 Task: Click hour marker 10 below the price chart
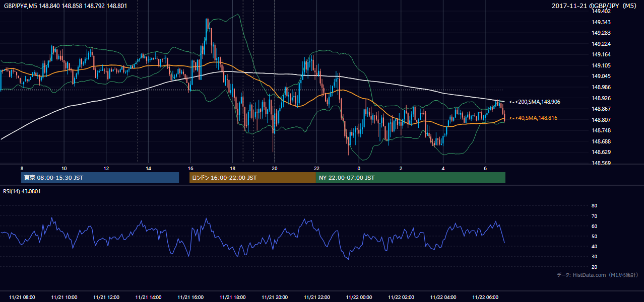coord(64,168)
